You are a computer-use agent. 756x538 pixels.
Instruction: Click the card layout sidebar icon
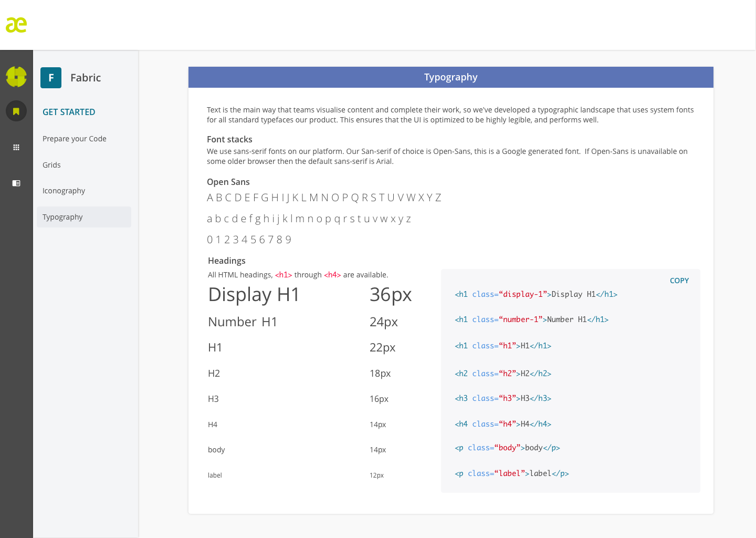tap(16, 183)
